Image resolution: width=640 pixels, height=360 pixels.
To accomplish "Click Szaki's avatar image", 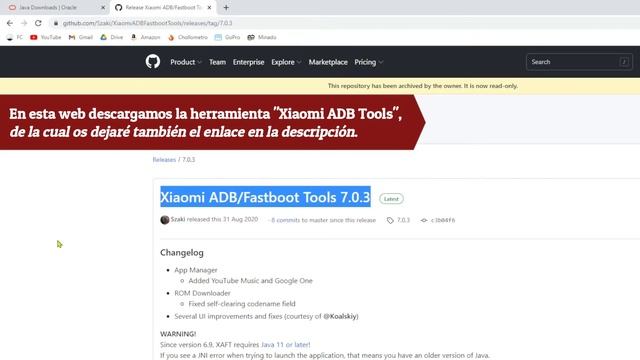I will (x=164, y=220).
